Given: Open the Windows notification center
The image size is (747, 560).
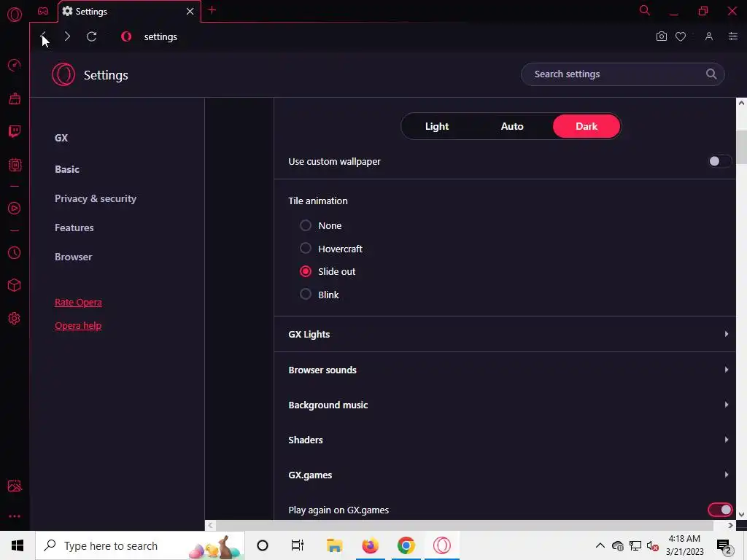Looking at the screenshot, I should click(724, 547).
